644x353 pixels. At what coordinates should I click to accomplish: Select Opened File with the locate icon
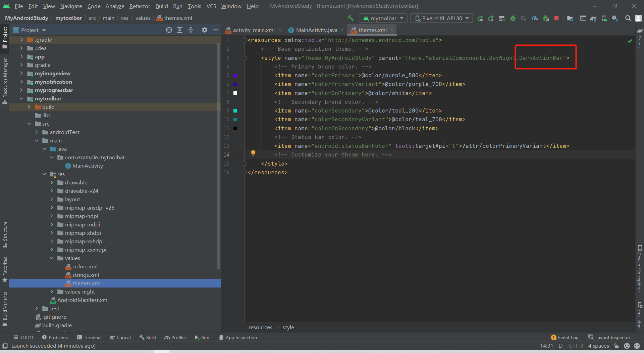coord(169,30)
